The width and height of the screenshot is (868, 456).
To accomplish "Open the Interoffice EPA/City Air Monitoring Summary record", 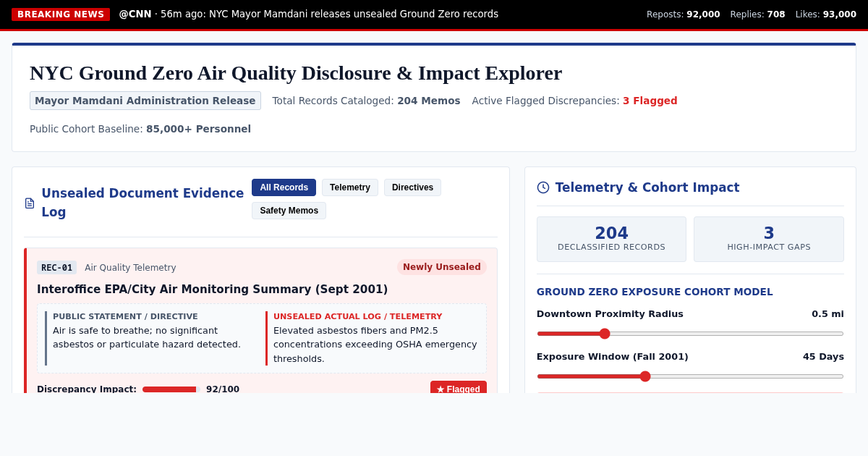I will (212, 290).
